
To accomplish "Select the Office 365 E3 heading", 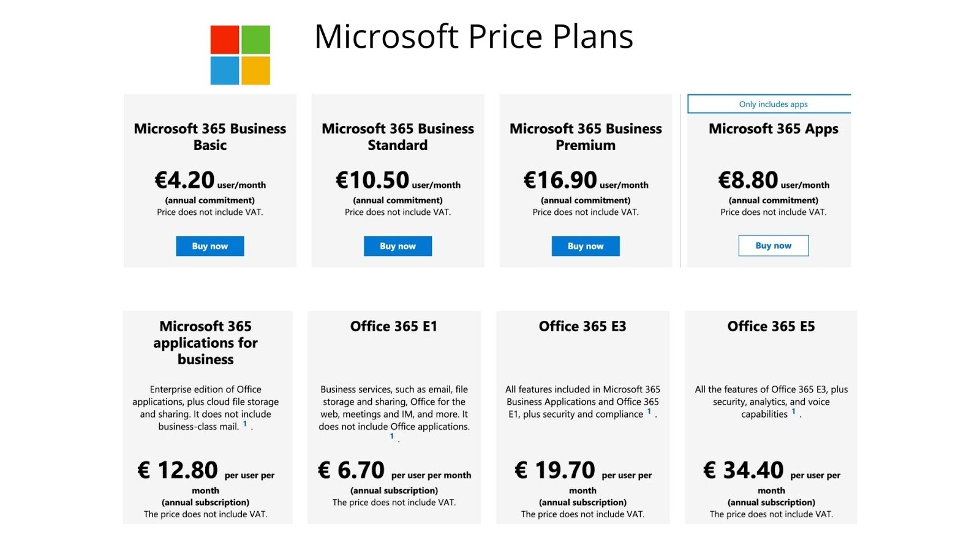I will click(582, 326).
